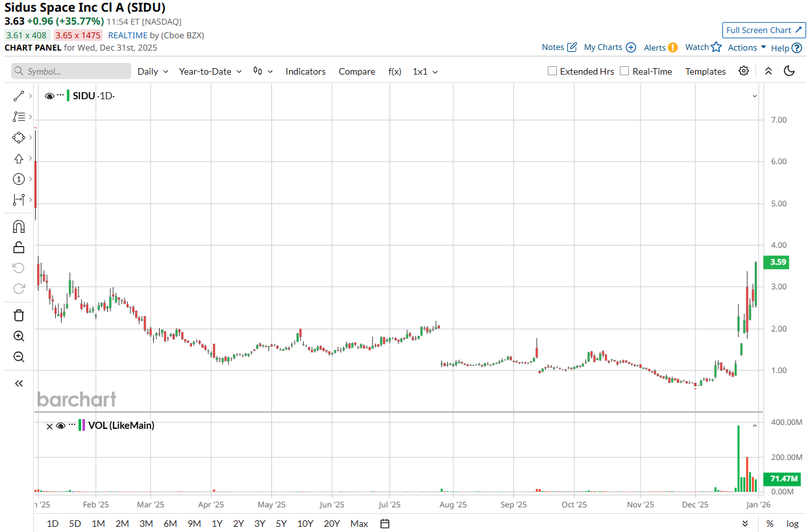Remove the VOL indicator with X
Image resolution: width=810 pixels, height=532 pixels.
coord(49,426)
